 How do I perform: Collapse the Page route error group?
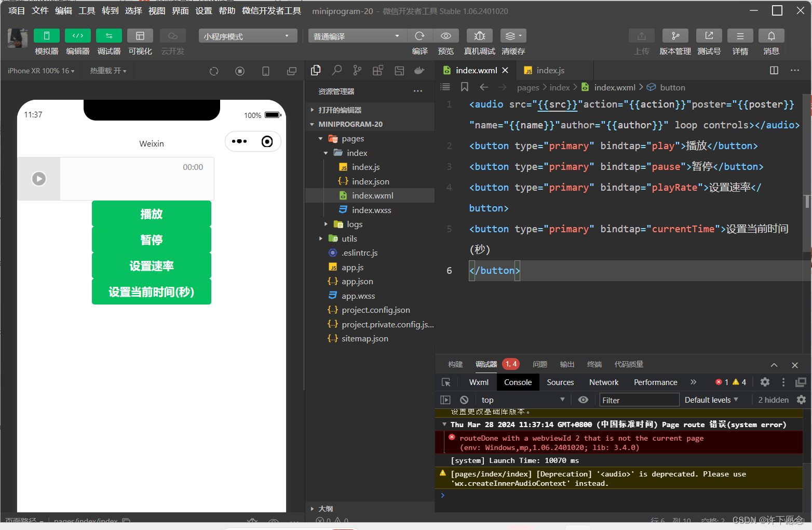444,425
